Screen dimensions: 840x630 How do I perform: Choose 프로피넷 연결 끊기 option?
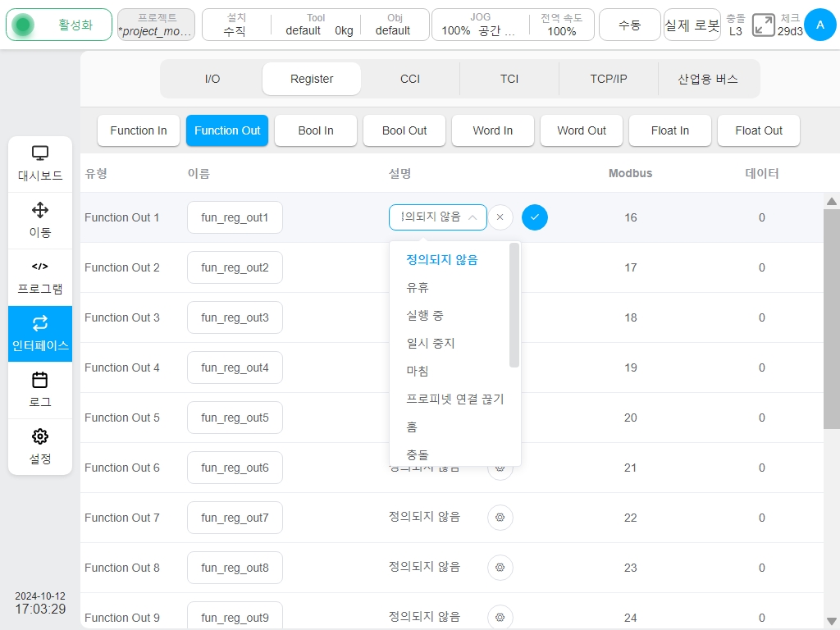[x=455, y=399]
